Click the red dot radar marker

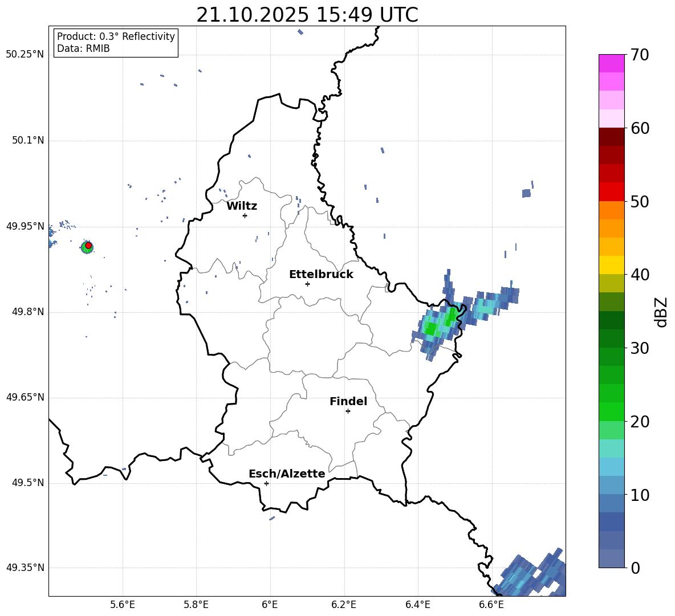point(88,246)
